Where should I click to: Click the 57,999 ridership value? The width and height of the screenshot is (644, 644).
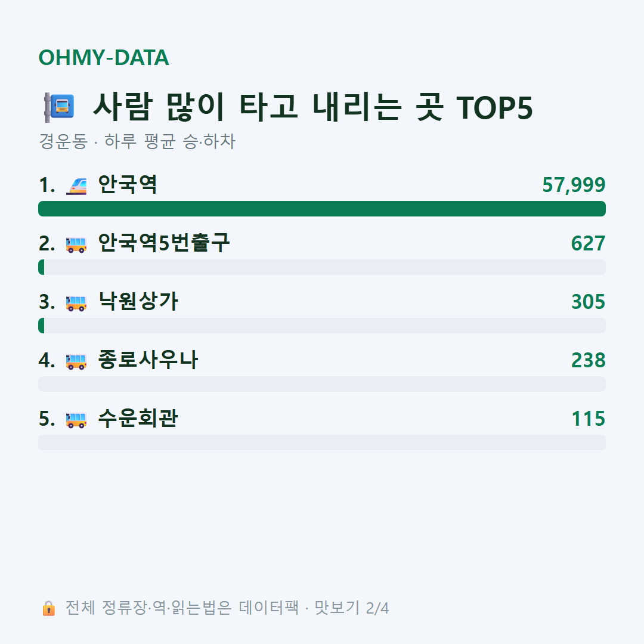[574, 185]
